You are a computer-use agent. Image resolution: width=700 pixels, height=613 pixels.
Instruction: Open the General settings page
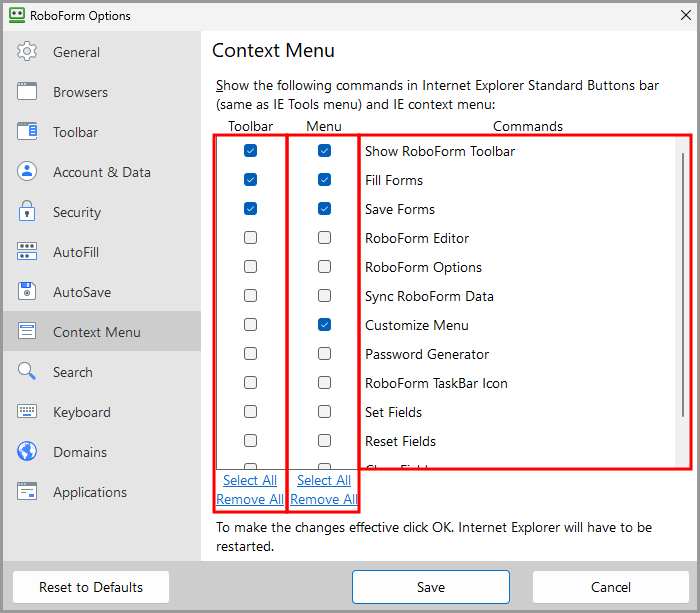point(102,52)
